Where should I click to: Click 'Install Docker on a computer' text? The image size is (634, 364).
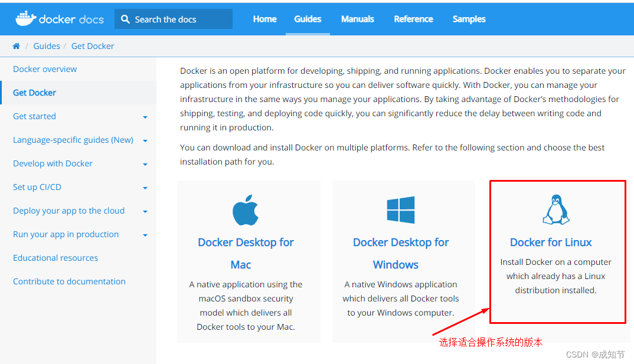point(555,262)
